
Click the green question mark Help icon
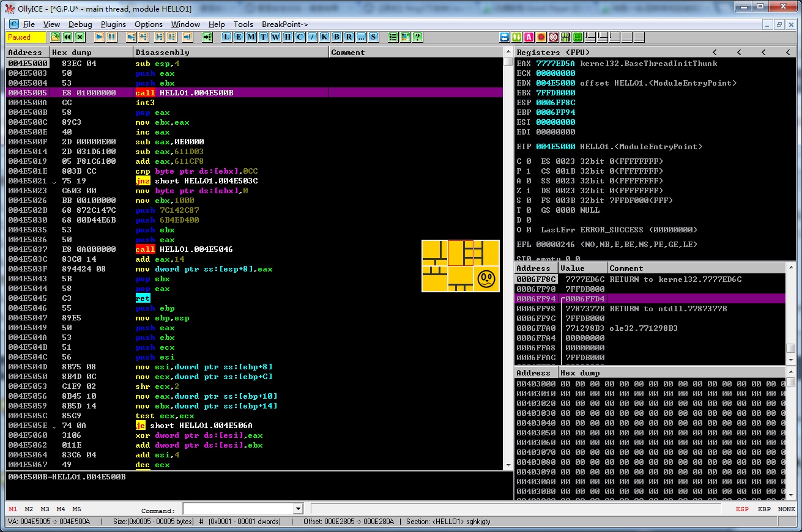click(417, 37)
